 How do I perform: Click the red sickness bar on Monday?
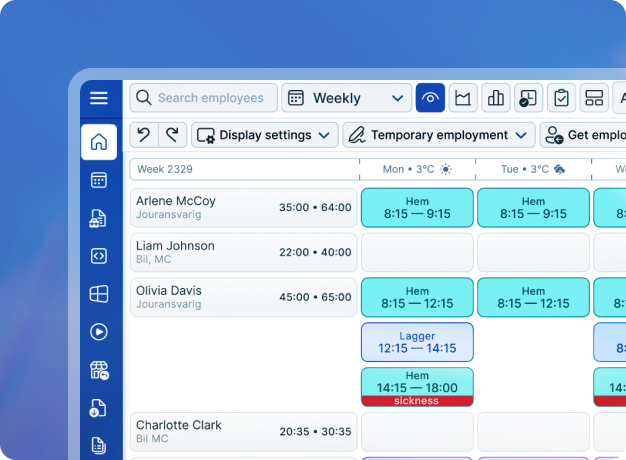tap(417, 400)
